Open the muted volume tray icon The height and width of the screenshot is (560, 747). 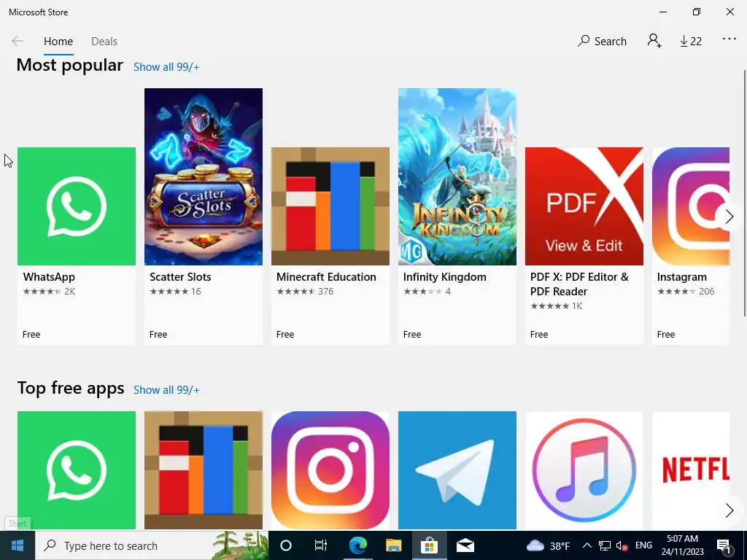coord(622,545)
